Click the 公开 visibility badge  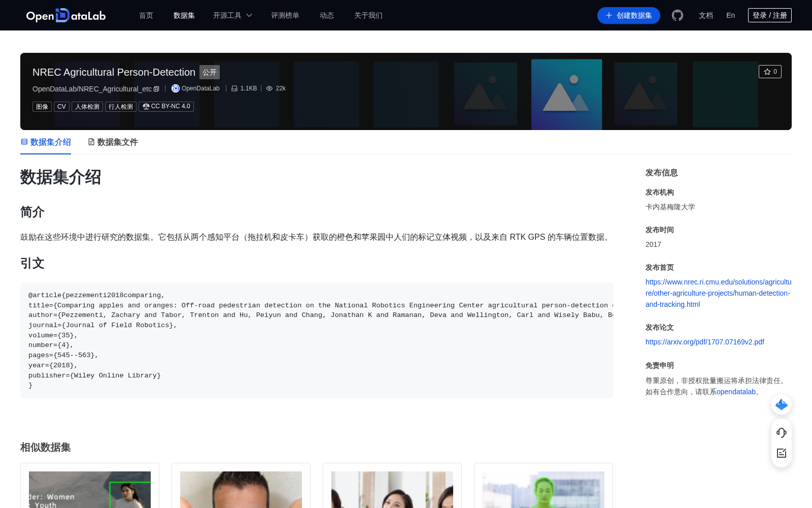210,72
